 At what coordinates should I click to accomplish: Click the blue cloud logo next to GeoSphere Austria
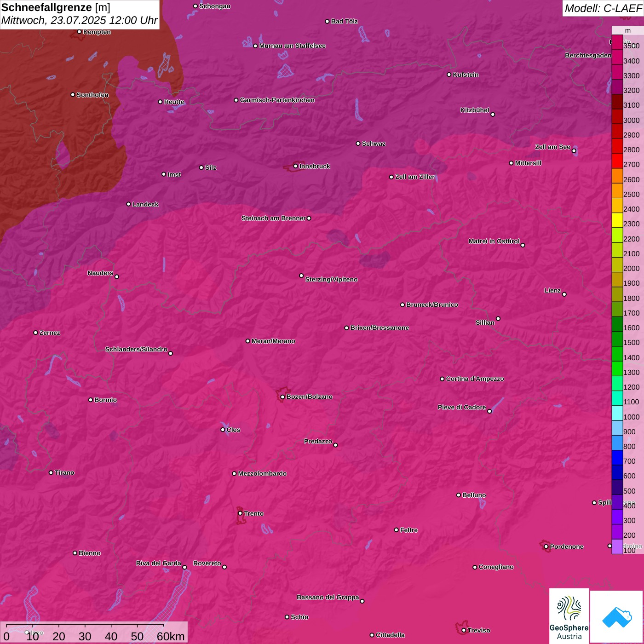coord(617,617)
